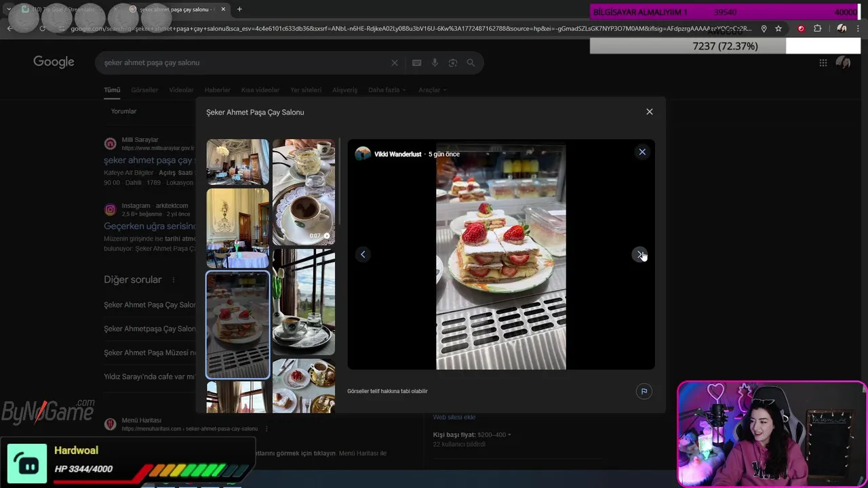This screenshot has height=488, width=868.
Task: Open the Instagram result favicon
Action: pos(110,209)
